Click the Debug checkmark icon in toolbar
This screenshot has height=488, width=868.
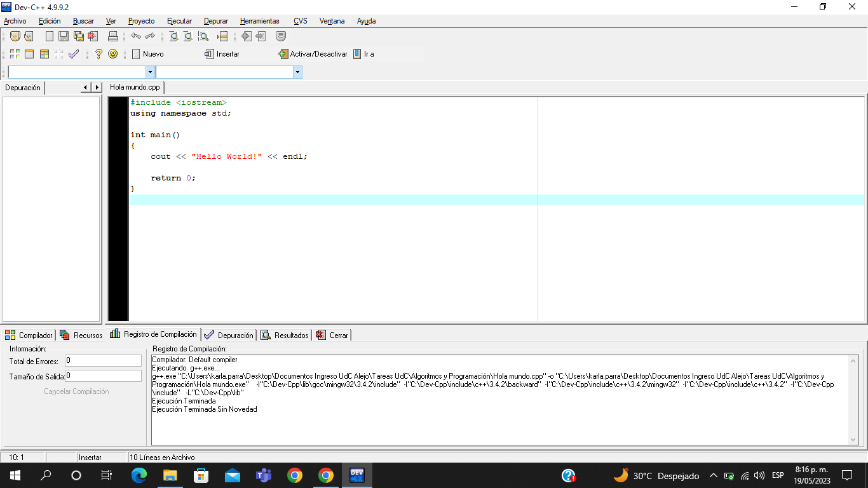coord(74,54)
